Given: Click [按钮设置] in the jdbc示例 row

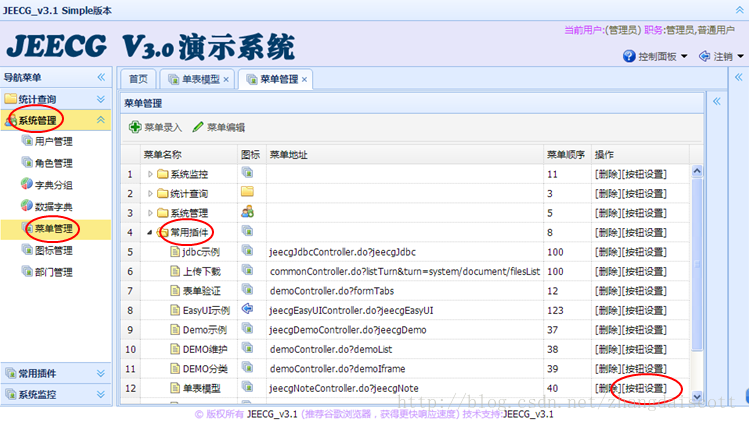Looking at the screenshot, I should [x=643, y=252].
